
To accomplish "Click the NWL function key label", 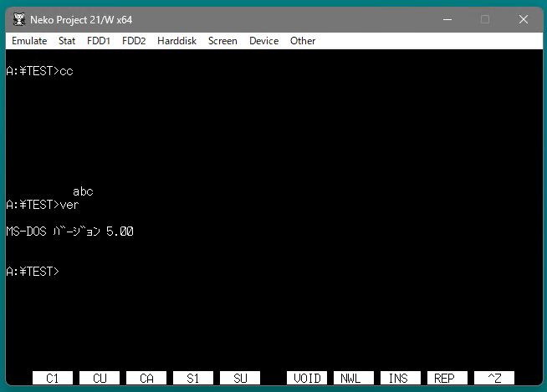I will 354,378.
